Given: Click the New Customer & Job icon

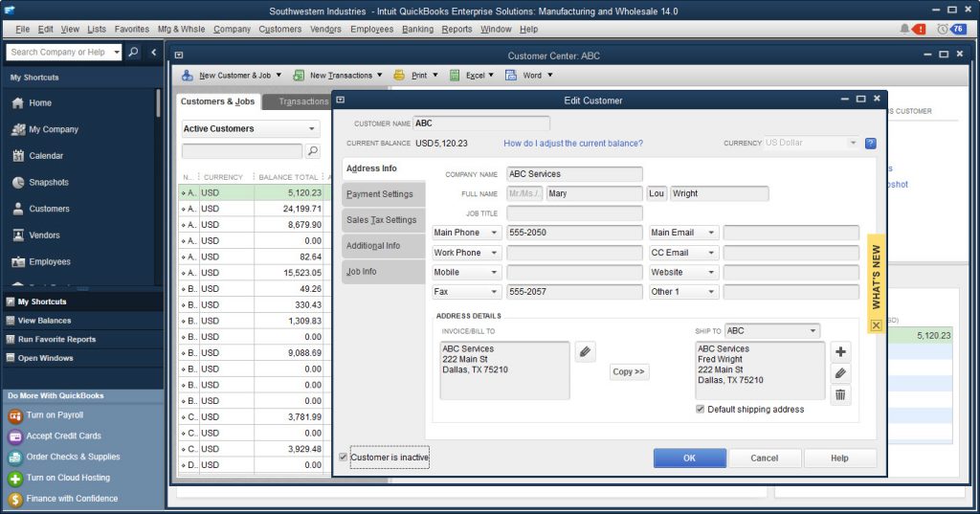Looking at the screenshot, I should point(187,75).
